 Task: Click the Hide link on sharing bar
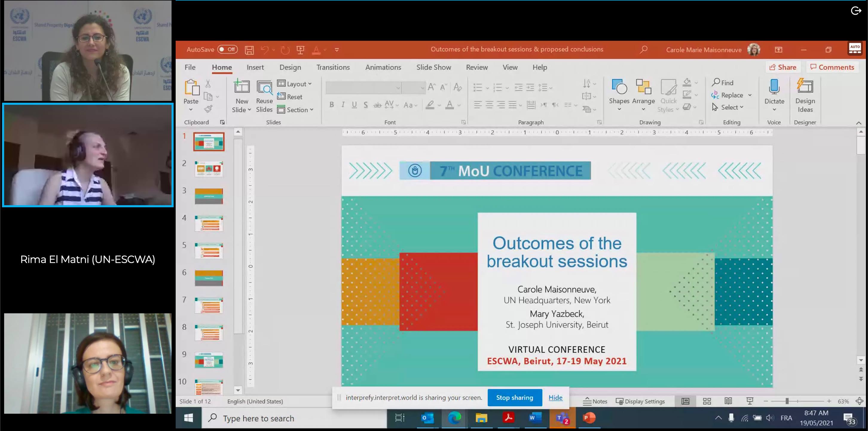coord(555,398)
